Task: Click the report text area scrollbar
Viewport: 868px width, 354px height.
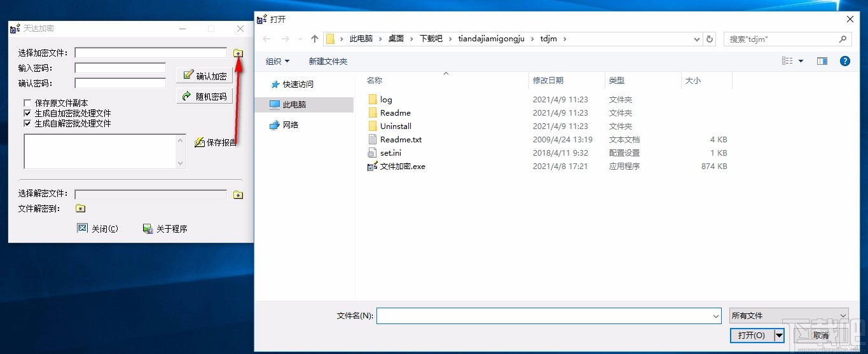Action: click(181, 151)
